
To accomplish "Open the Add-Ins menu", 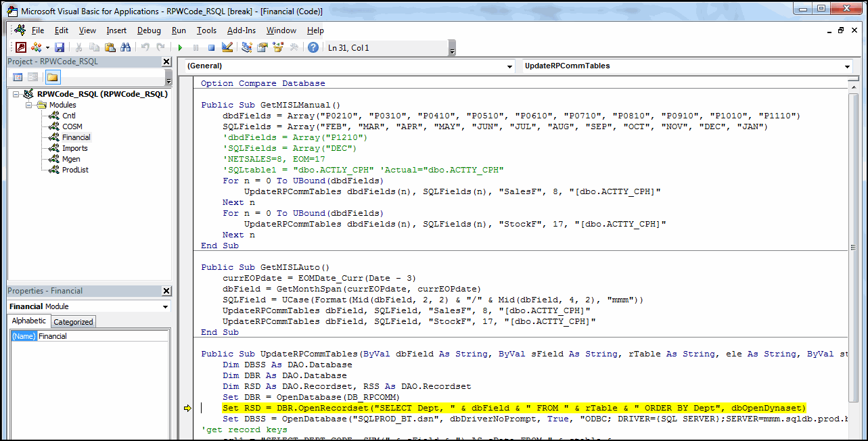I will click(242, 30).
